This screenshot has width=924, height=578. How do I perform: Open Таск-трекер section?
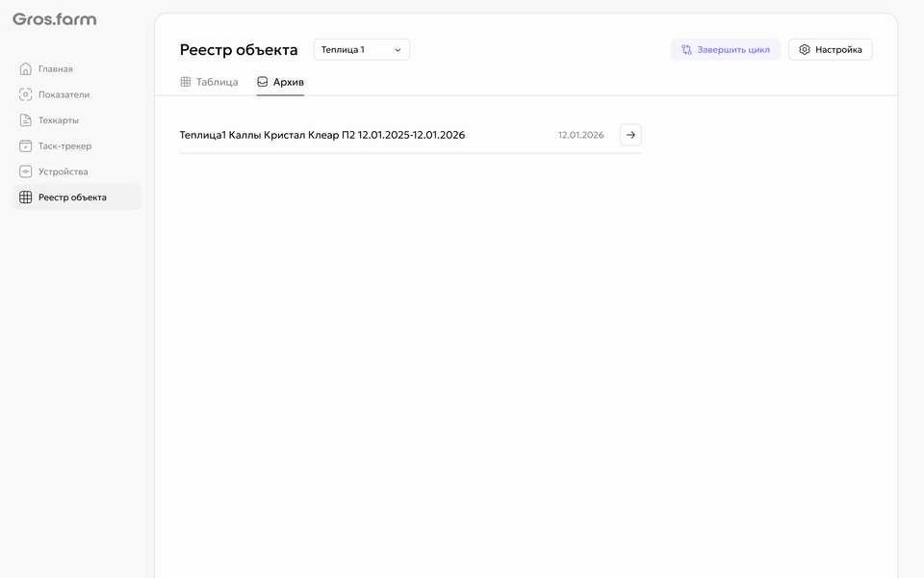point(77,145)
